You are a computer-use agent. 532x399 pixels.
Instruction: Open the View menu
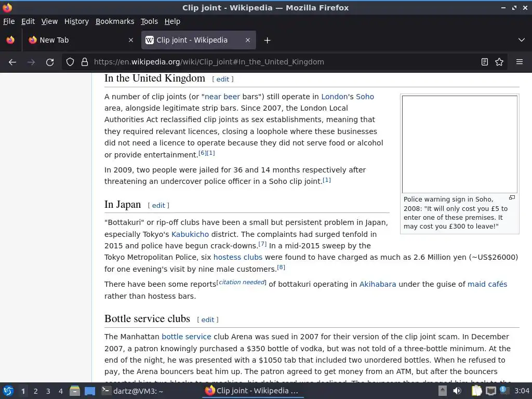[x=49, y=21]
